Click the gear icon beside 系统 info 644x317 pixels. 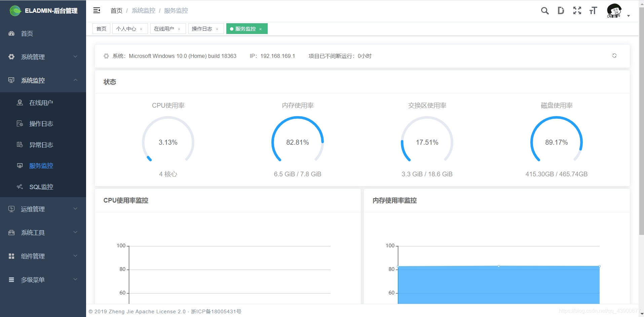click(x=106, y=56)
